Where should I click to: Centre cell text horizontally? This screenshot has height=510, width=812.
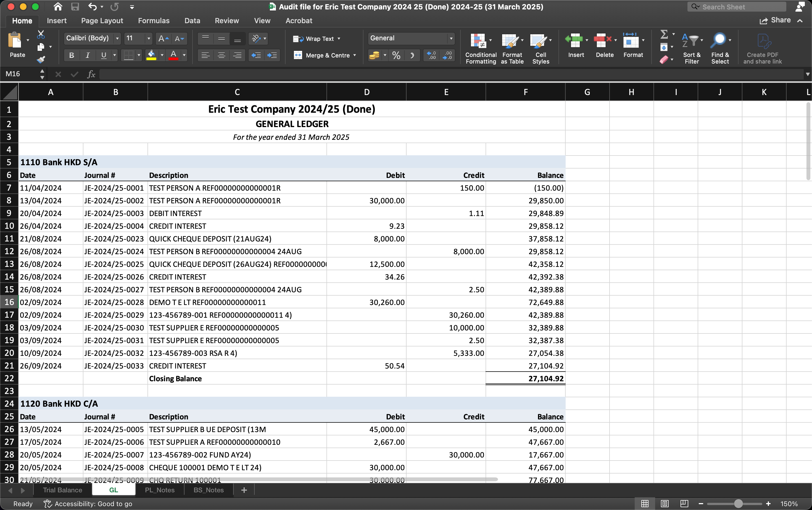pyautogui.click(x=222, y=55)
